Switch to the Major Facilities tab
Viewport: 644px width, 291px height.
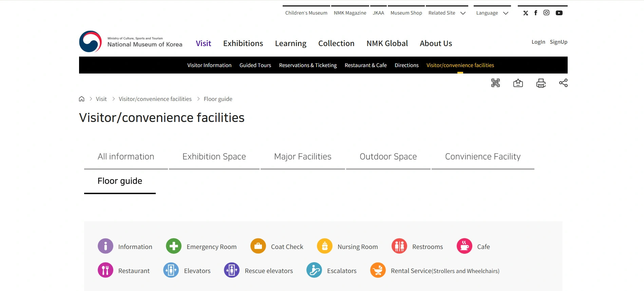click(x=303, y=157)
